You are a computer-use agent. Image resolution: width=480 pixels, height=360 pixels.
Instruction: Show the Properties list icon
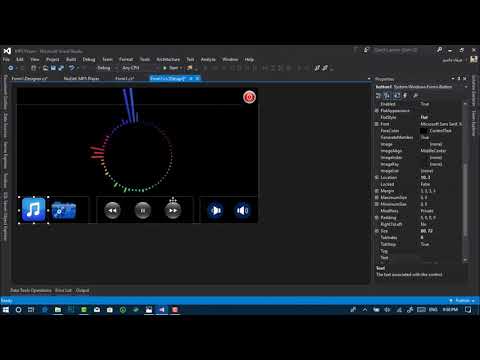click(x=397, y=96)
